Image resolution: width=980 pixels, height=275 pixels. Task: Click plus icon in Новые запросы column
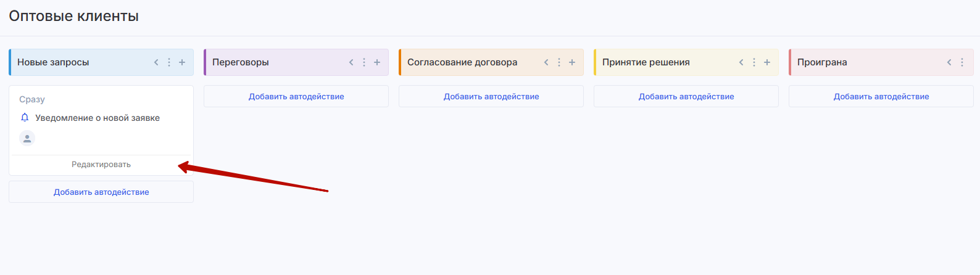click(182, 62)
